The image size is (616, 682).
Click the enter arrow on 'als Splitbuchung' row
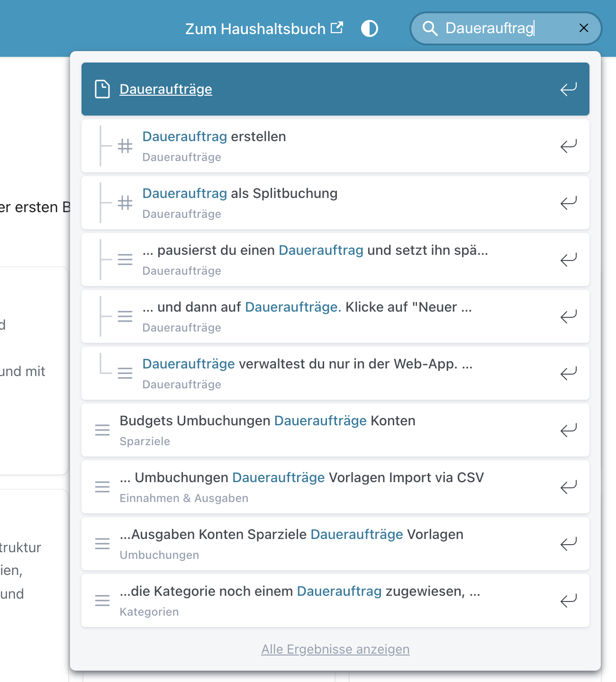pyautogui.click(x=569, y=203)
